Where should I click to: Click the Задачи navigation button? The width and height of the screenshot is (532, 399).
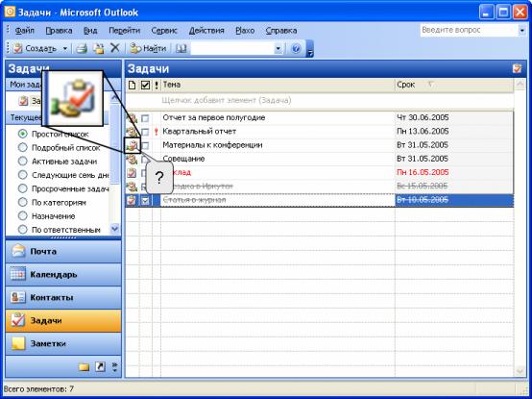pyautogui.click(x=63, y=320)
